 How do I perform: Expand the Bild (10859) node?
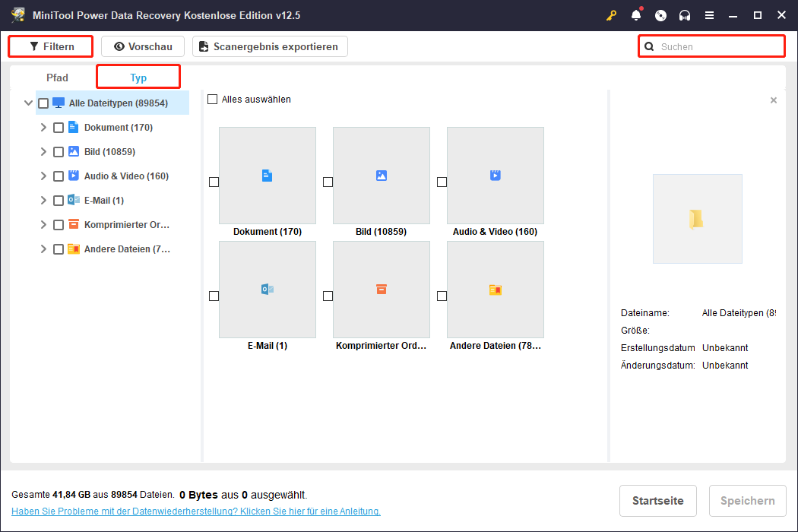[x=43, y=152]
